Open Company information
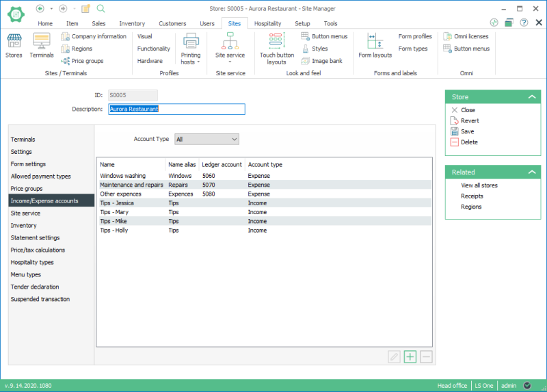Image resolution: width=547 pixels, height=392 pixels. (94, 36)
